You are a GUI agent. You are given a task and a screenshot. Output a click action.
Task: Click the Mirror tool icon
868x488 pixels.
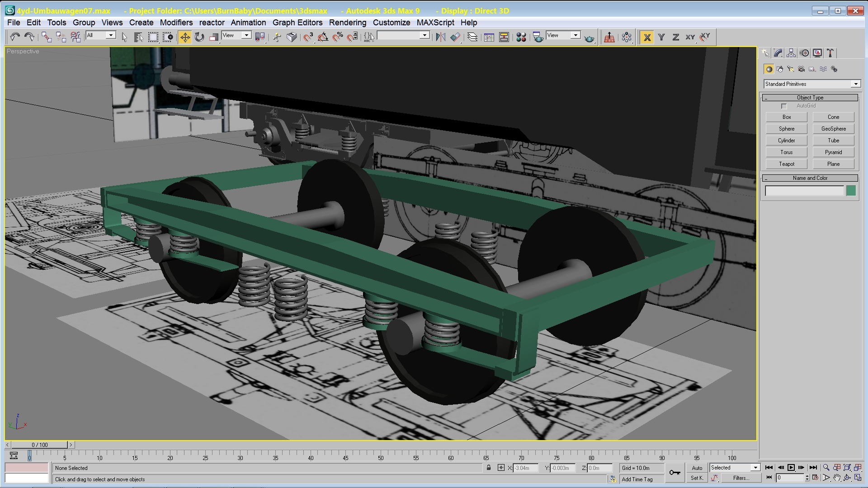[440, 37]
